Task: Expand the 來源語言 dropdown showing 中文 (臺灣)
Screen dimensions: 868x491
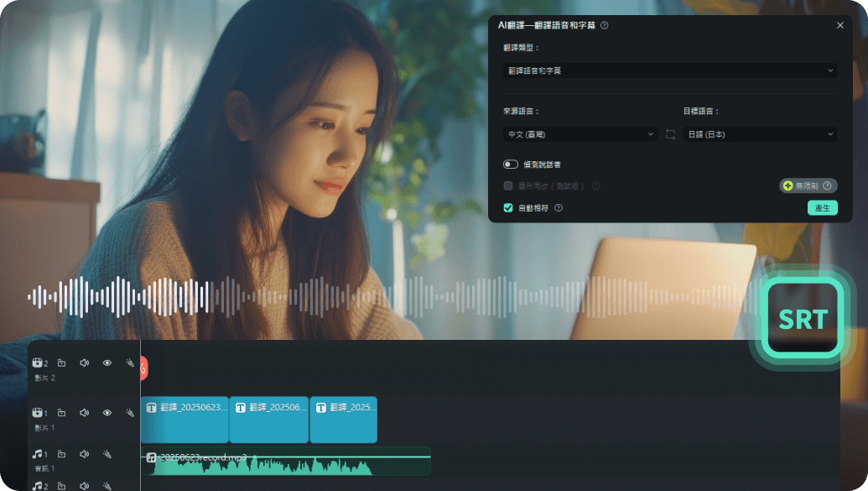Action: pyautogui.click(x=580, y=134)
